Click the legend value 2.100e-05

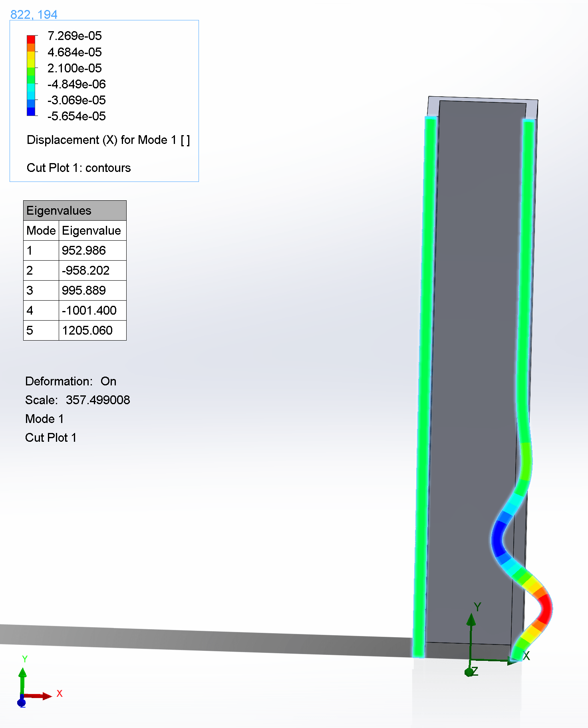(x=74, y=68)
